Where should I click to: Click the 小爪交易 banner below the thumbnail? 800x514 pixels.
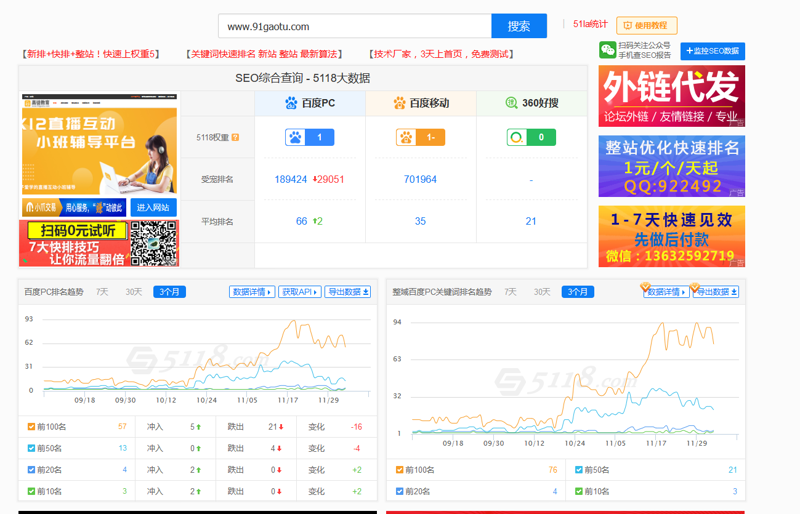coord(74,207)
